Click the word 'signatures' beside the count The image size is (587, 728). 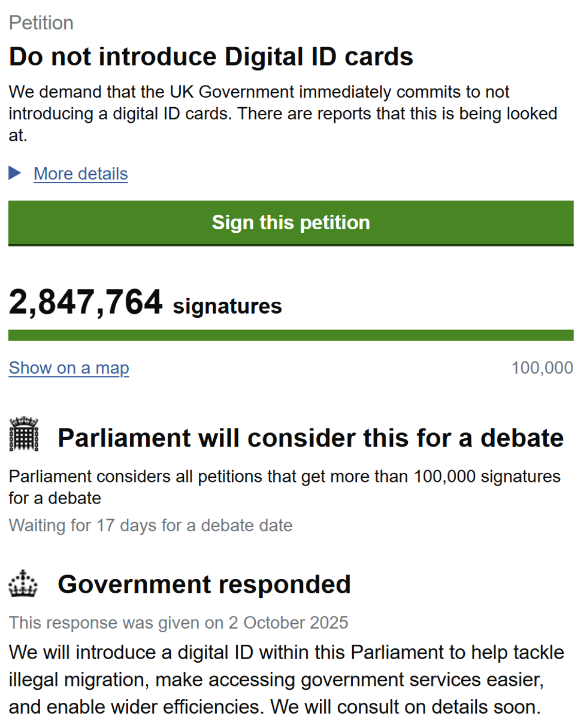click(227, 307)
